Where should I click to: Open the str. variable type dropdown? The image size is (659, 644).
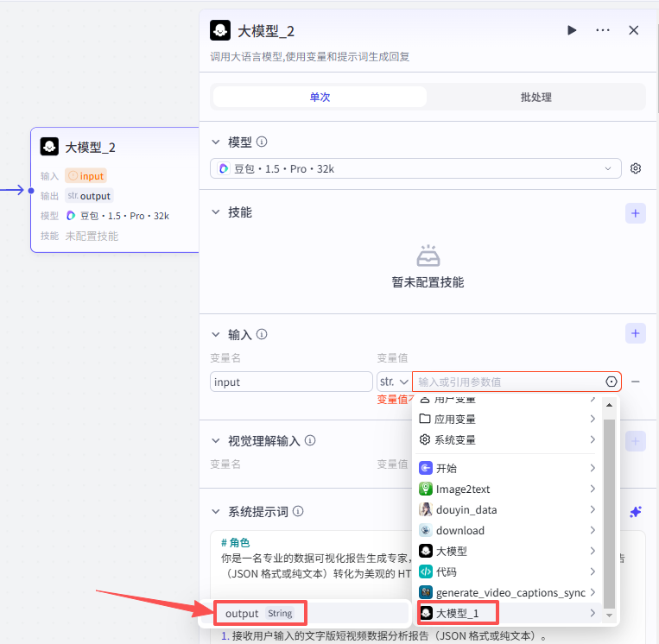tap(393, 382)
